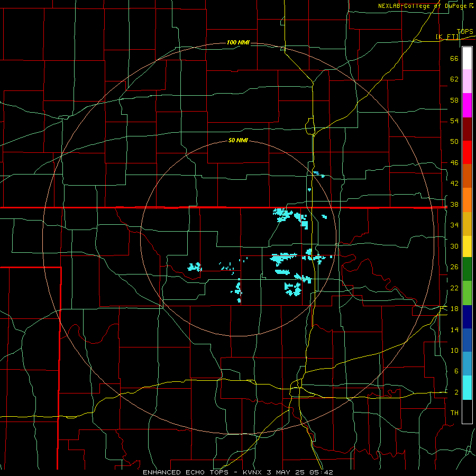This screenshot has width=476, height=476.
Task: Click the TOPS legend heading
Action: pos(465,32)
